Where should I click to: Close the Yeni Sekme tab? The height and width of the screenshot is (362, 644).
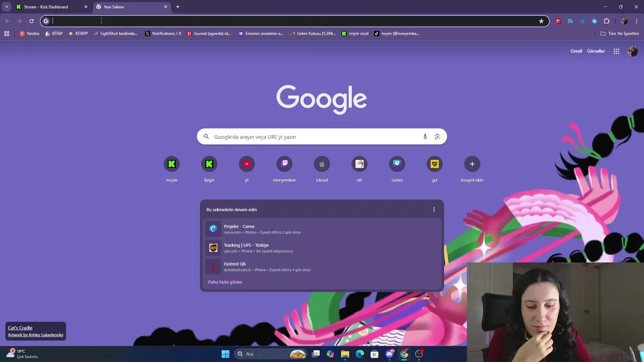click(x=166, y=7)
